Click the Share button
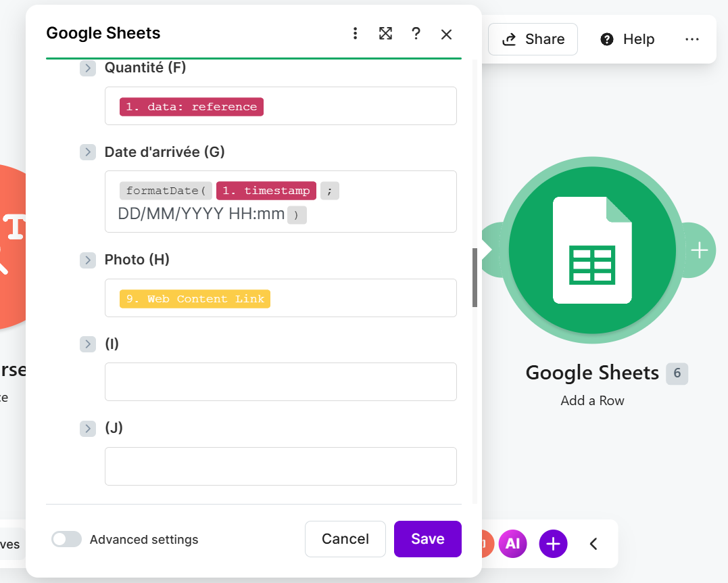Screen dimensions: 728x583 pos(533,39)
